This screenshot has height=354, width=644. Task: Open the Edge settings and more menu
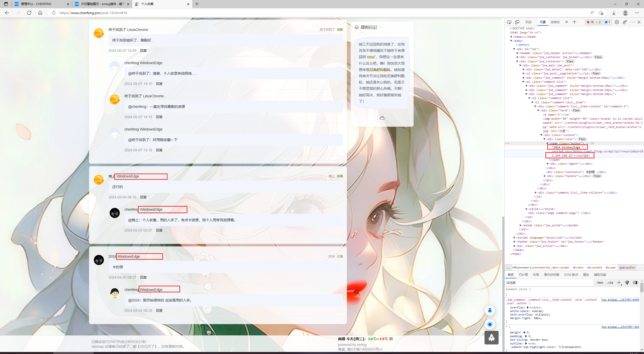coord(637,13)
